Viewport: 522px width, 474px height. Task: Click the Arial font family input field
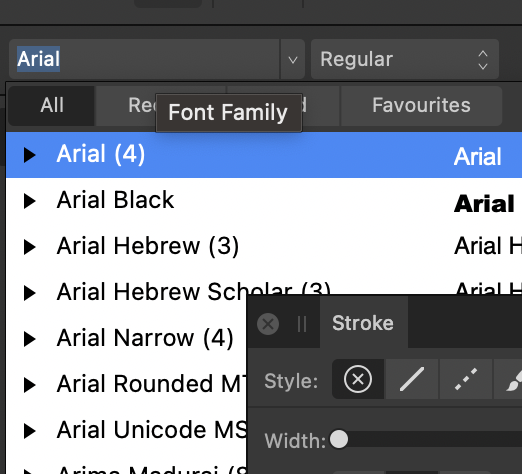tap(144, 59)
